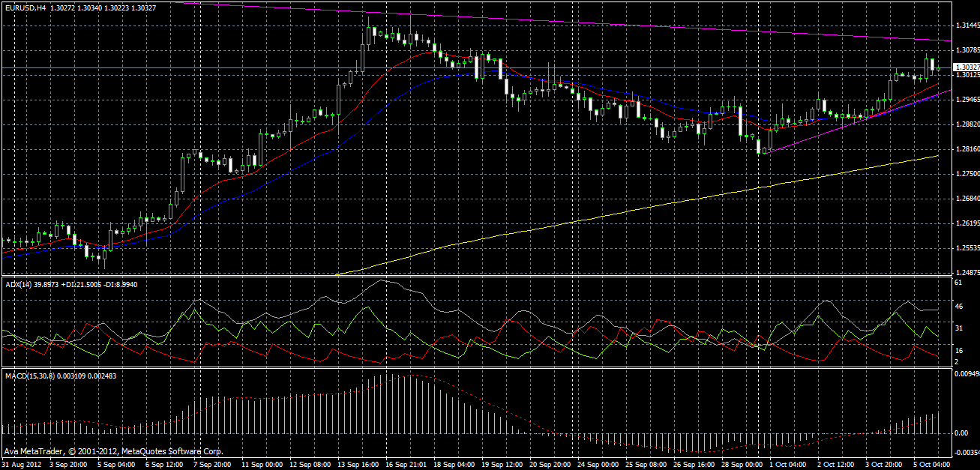Select the ADX(14) indicator label
Screen dimensions: 980x470
coord(15,284)
